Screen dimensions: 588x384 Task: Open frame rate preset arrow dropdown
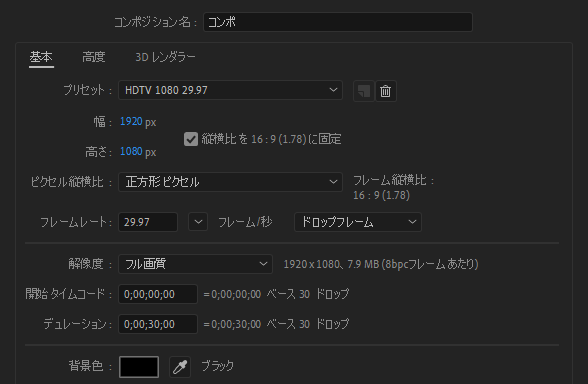click(198, 222)
